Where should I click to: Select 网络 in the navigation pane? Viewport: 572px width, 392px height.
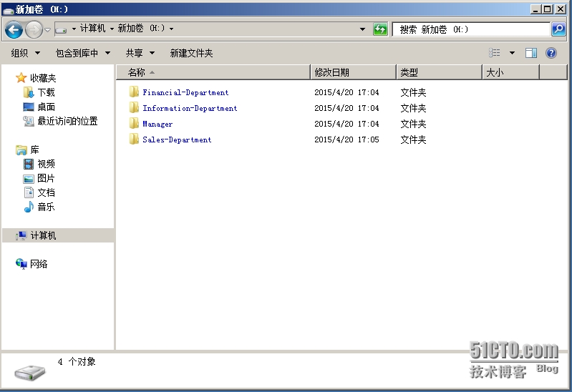(x=39, y=264)
